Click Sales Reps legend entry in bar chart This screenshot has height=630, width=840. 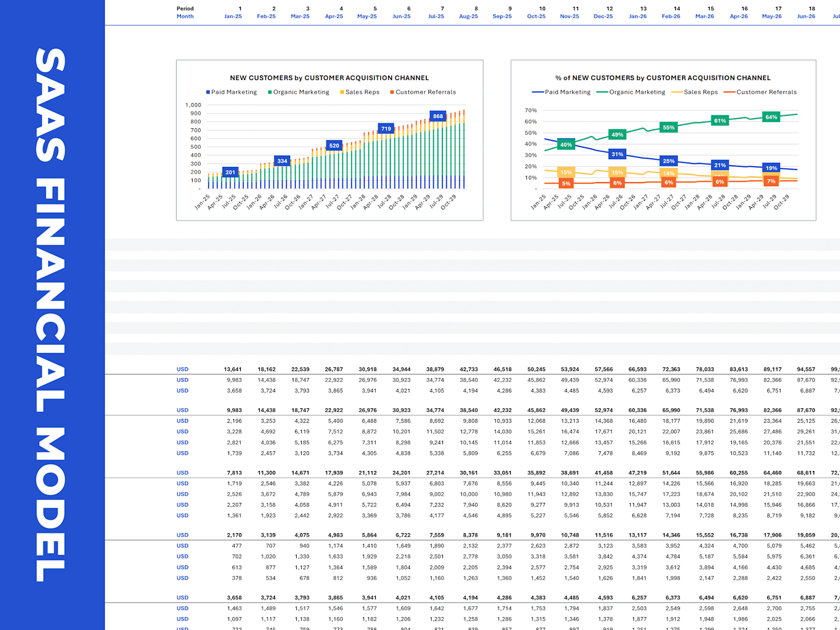(x=360, y=92)
